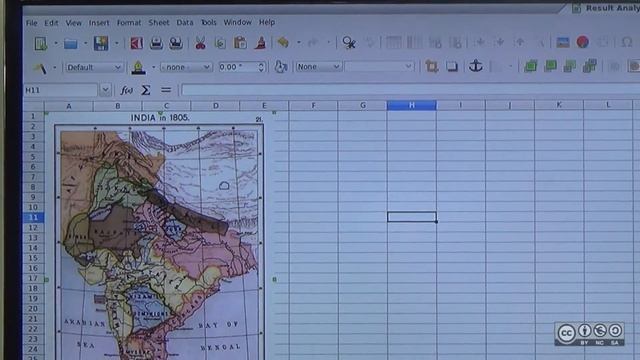Click the line width 0.00 field
The width and height of the screenshot is (640, 360).
coord(238,67)
